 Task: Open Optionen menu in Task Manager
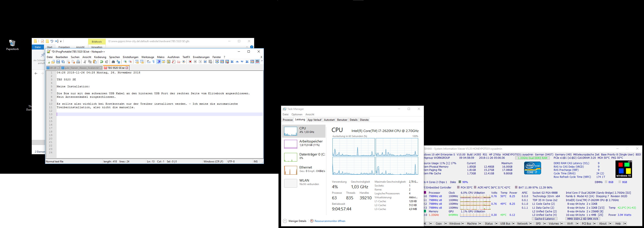297,114
